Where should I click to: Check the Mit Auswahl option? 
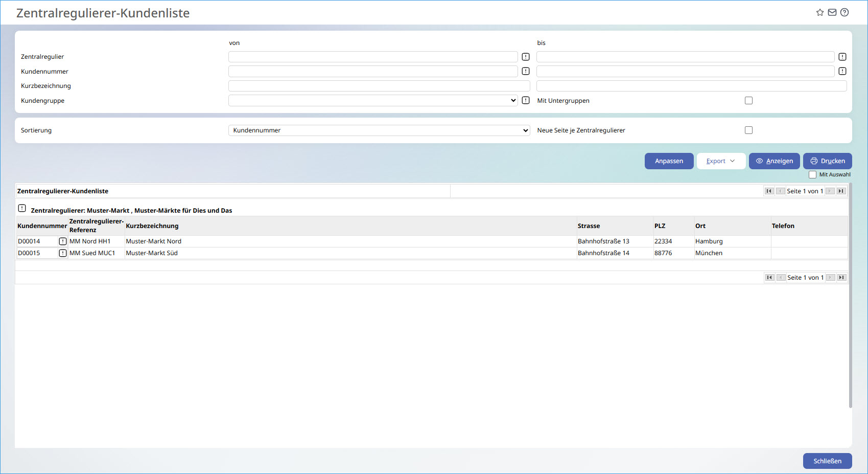pyautogui.click(x=812, y=175)
